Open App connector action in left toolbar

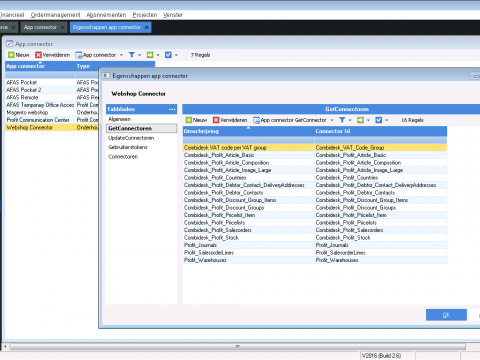pos(96,55)
